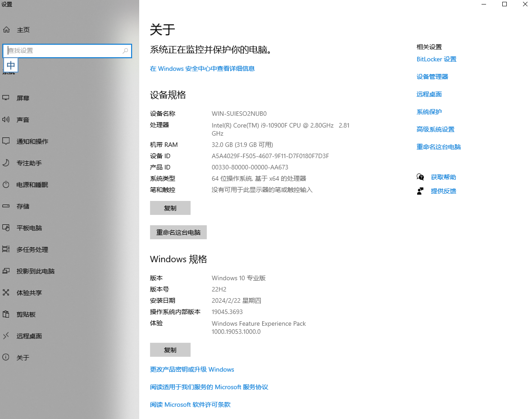Open 在 Windows 安全中心中查看详细信息 link

[x=202, y=68]
